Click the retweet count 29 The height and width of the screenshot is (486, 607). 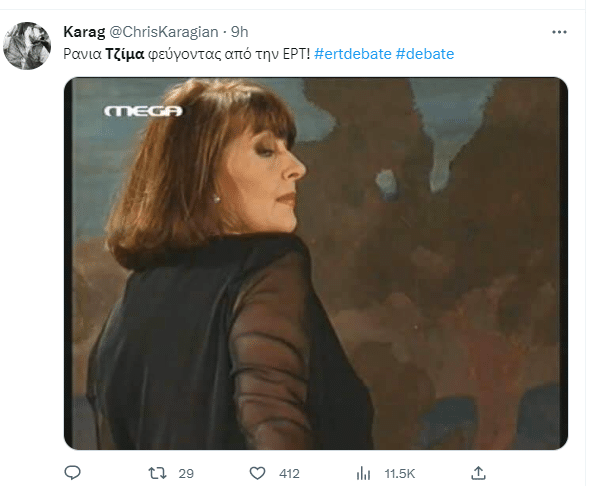pyautogui.click(x=186, y=473)
